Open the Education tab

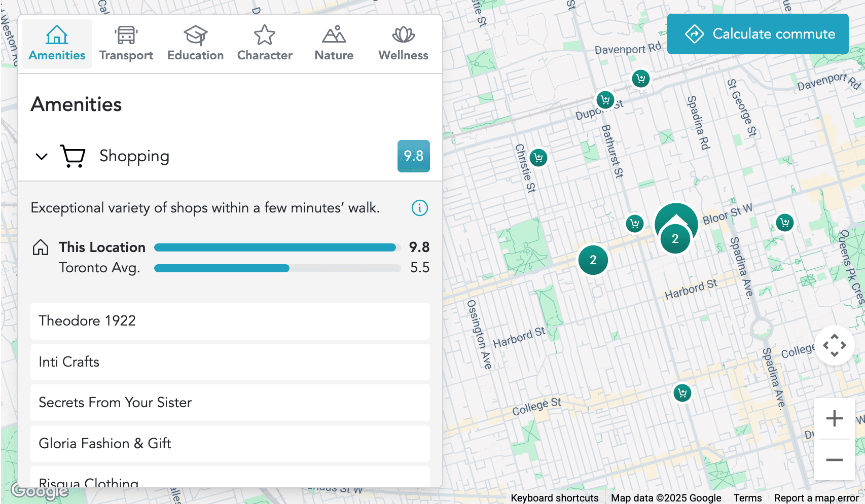pos(195,44)
